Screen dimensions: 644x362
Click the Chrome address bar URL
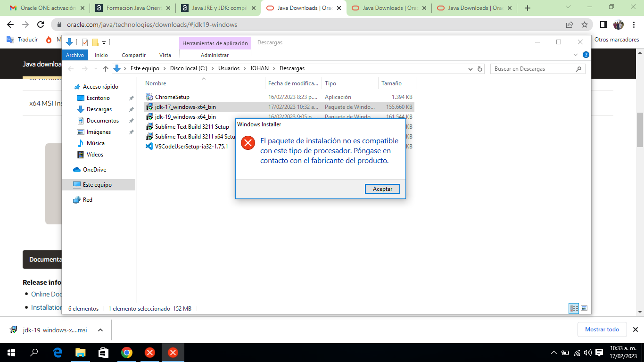coord(152,25)
